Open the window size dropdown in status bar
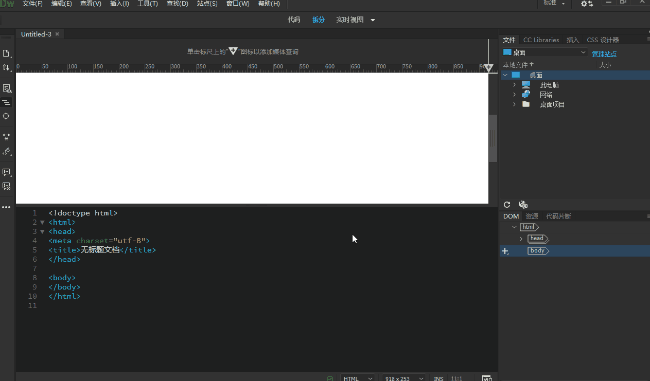The height and width of the screenshot is (381, 650). 404,378
